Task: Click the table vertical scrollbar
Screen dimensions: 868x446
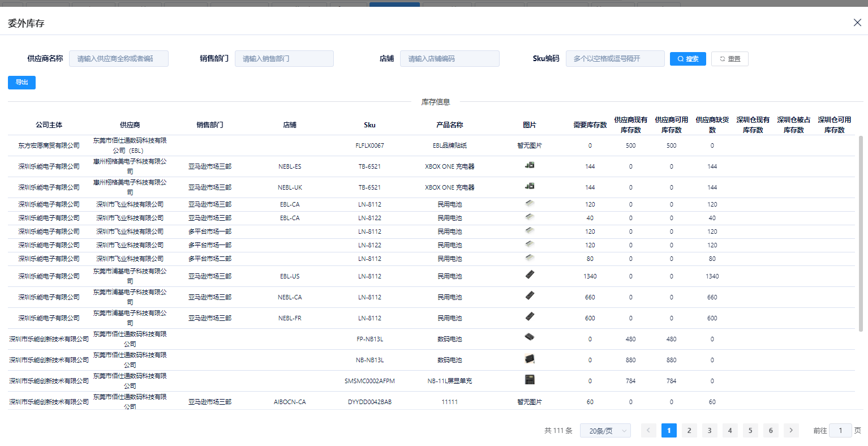Action: tap(861, 233)
